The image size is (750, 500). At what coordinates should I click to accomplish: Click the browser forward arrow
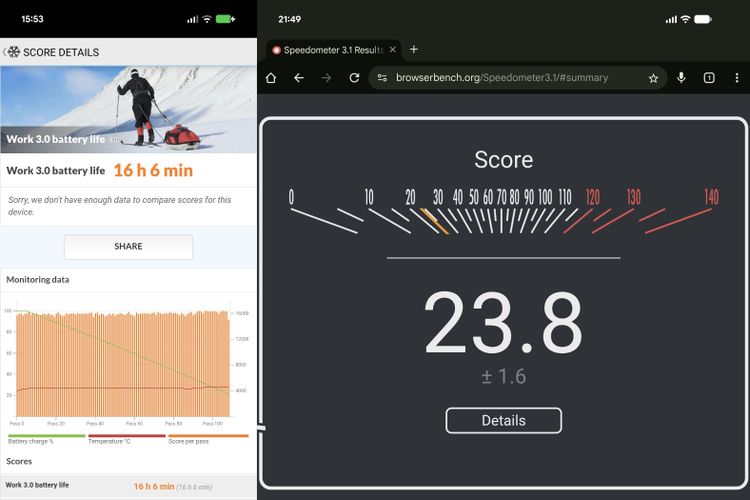[326, 78]
